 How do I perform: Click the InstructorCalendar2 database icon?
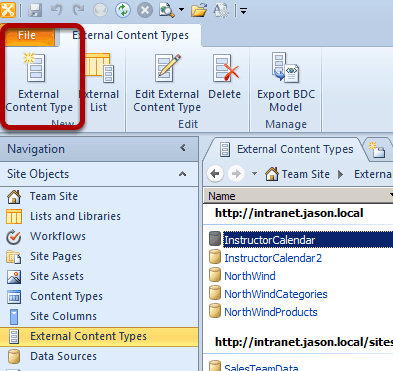(x=215, y=257)
